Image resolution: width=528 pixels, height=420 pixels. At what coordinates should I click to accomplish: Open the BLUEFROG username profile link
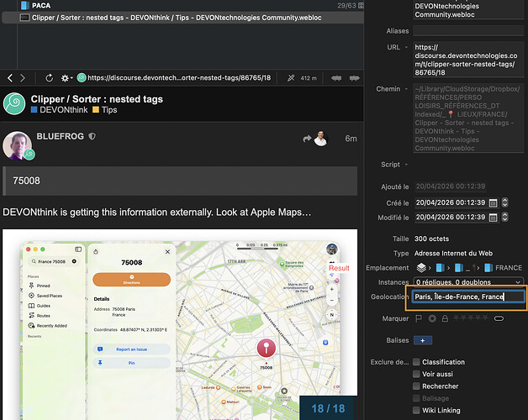point(60,136)
